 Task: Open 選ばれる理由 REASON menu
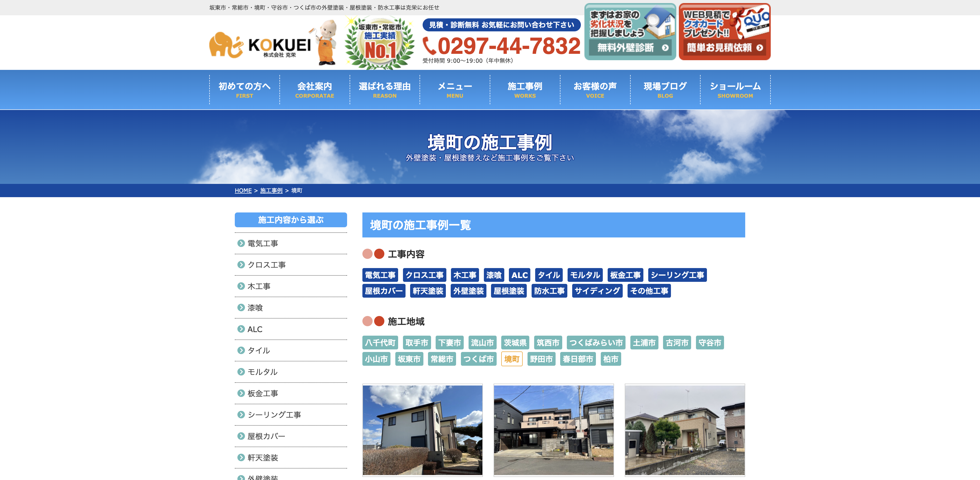click(x=385, y=90)
